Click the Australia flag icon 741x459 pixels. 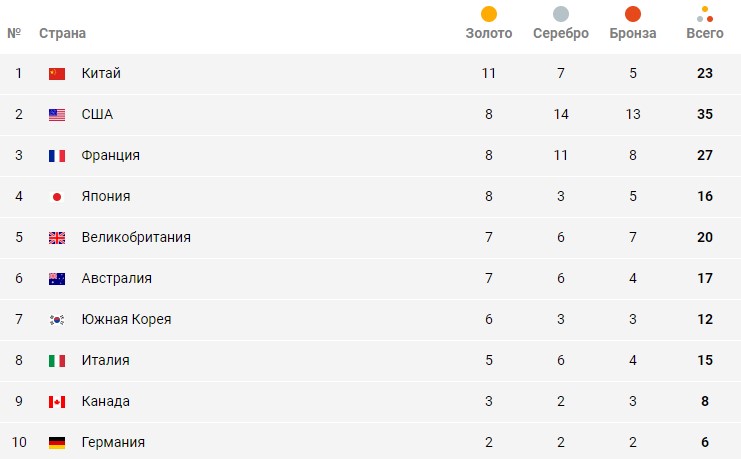(57, 278)
